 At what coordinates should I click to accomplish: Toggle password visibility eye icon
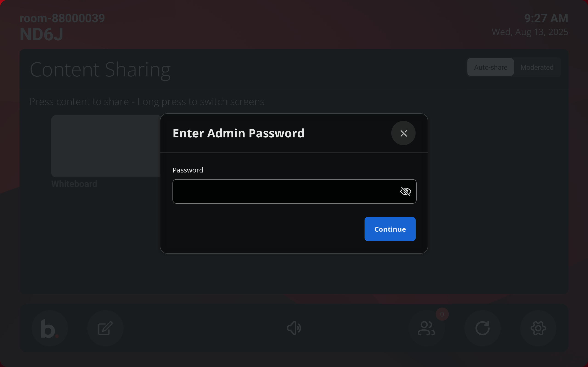(405, 191)
